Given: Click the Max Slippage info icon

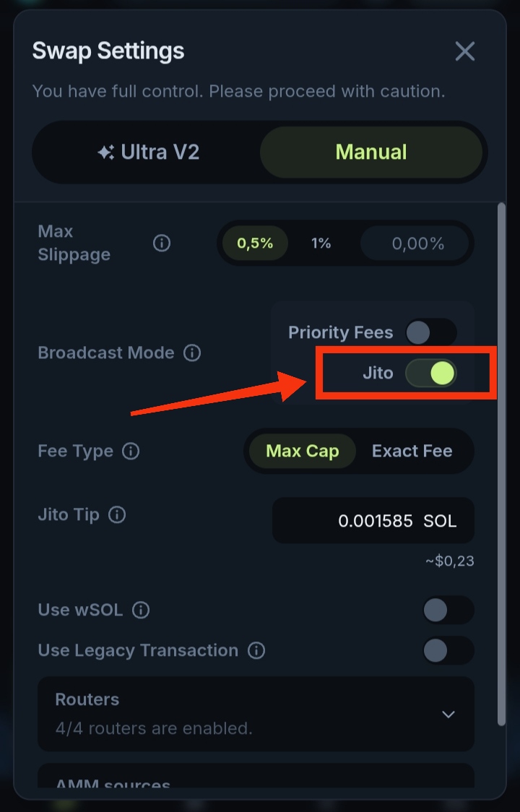Looking at the screenshot, I should (162, 243).
